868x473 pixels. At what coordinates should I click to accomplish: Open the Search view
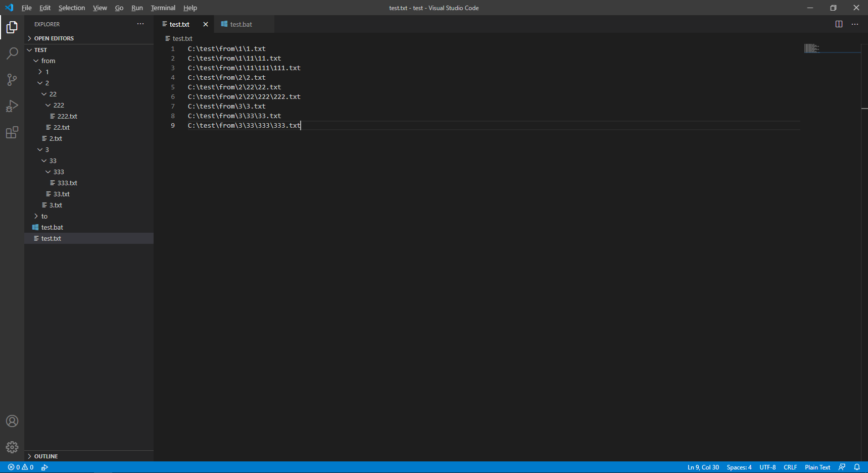(x=12, y=54)
